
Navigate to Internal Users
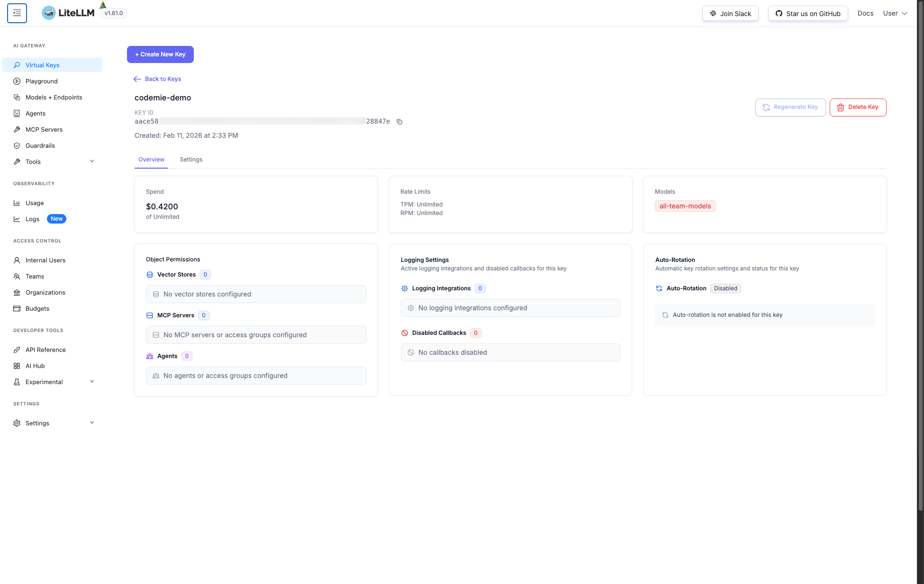(x=45, y=260)
